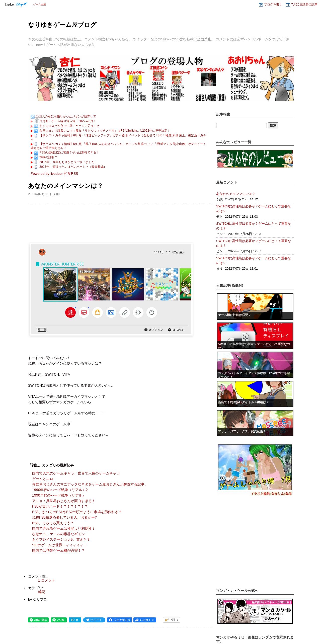Open the 1 コメント link
Viewport: 322px width, 644px height.
pyautogui.click(x=46, y=580)
